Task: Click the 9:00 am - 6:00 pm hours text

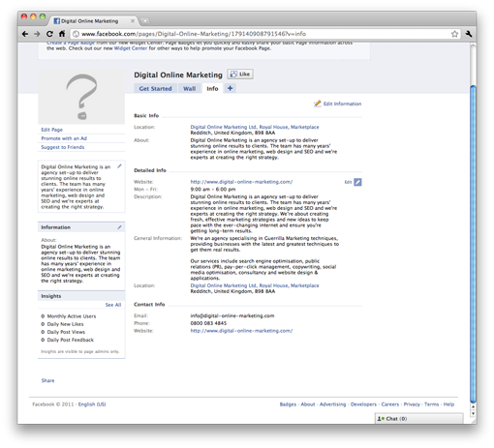Action: 213,190
